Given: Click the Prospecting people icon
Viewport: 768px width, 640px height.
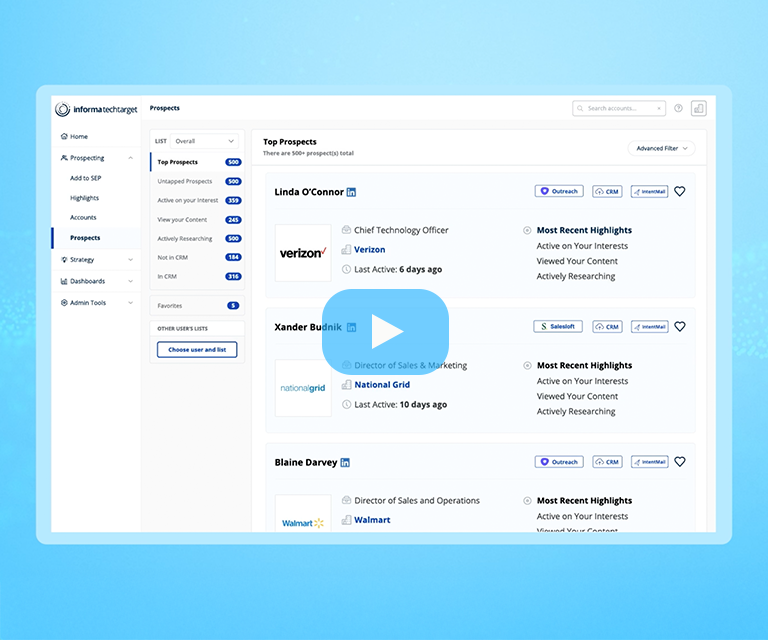Looking at the screenshot, I should click(64, 158).
